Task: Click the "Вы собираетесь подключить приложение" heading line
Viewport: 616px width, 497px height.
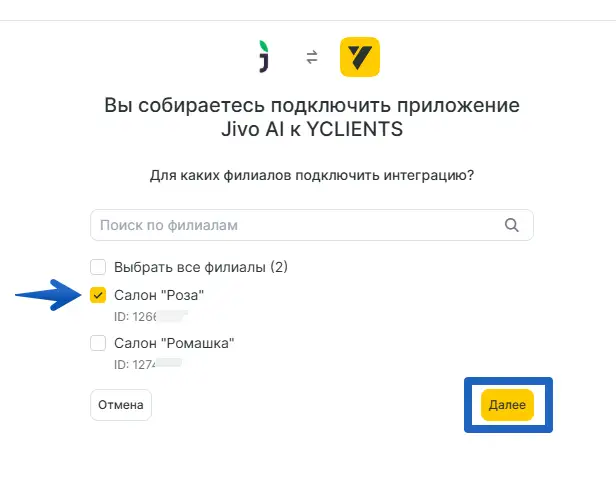Action: point(313,107)
